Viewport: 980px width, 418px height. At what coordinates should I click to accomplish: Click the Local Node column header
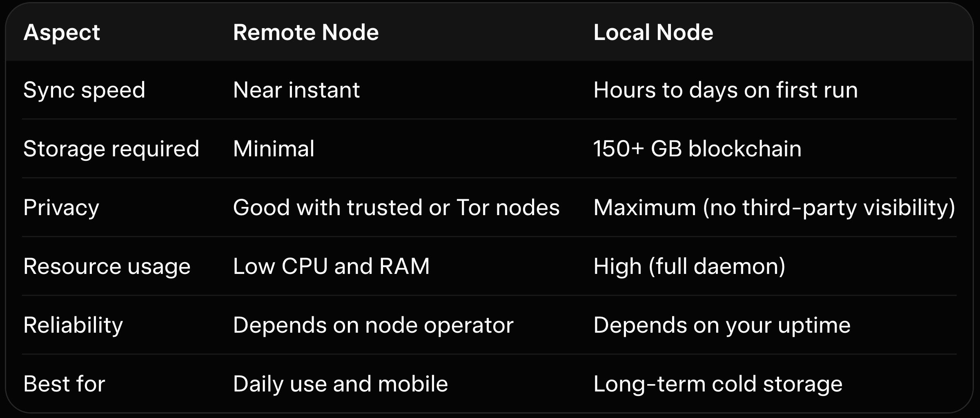(x=653, y=32)
